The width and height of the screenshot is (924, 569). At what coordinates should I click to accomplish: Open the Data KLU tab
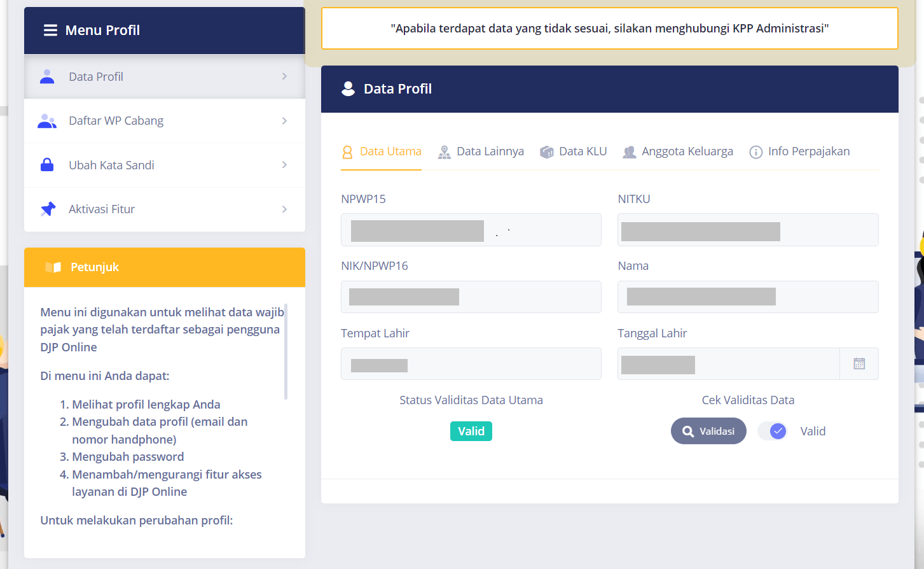click(574, 151)
